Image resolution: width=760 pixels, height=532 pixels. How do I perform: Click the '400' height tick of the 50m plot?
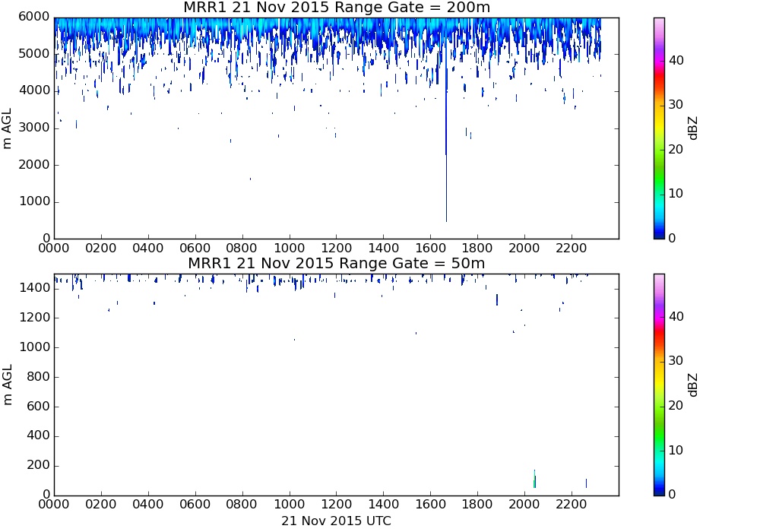click(38, 435)
